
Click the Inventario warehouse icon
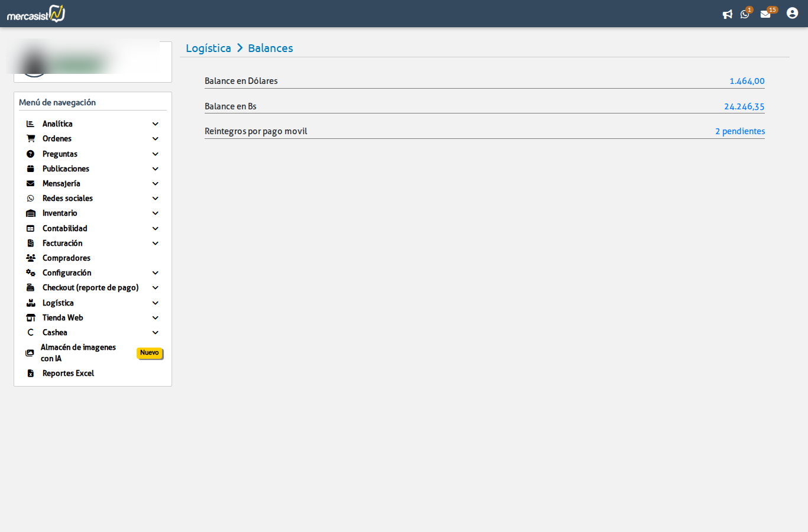tap(31, 213)
